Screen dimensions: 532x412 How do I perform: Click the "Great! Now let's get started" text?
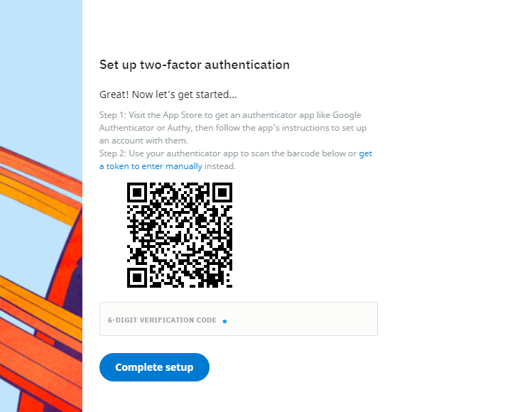tap(168, 94)
